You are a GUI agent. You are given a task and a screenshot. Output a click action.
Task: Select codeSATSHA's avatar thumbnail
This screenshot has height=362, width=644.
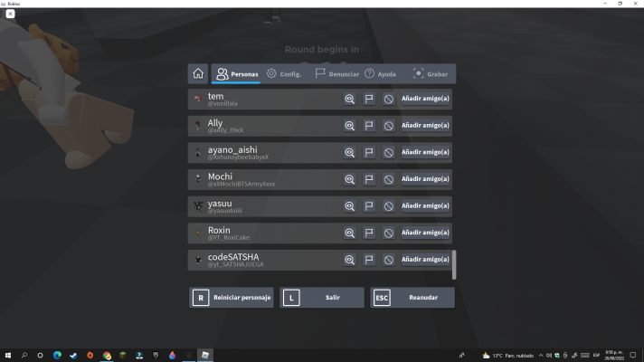pos(198,259)
